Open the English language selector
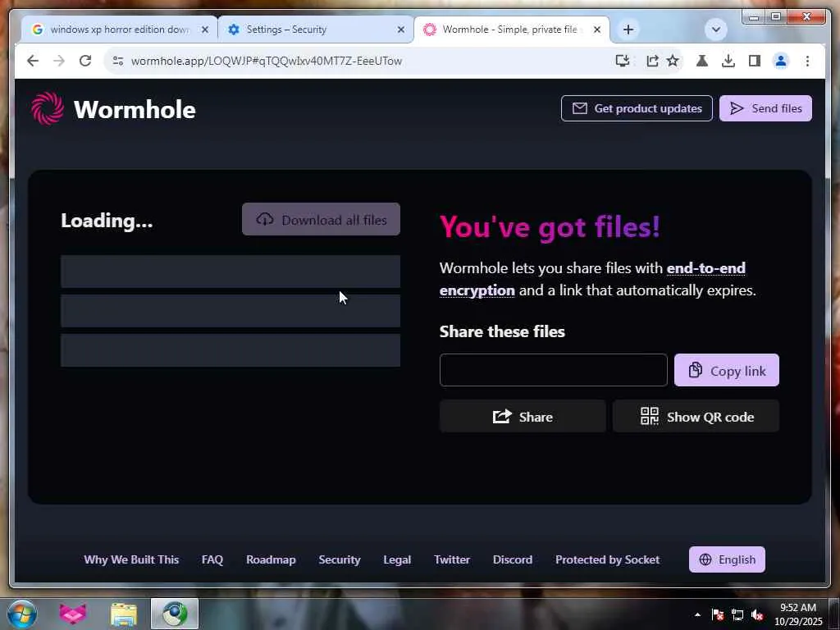This screenshot has width=840, height=630. [727, 559]
